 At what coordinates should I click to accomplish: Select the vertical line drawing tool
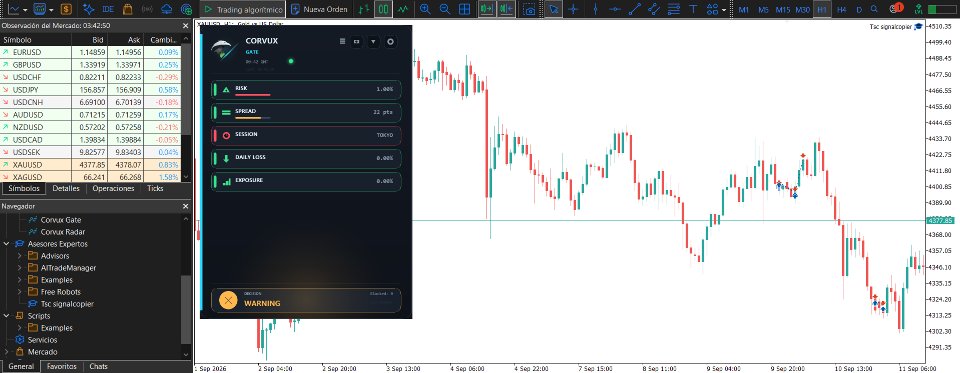tap(595, 9)
